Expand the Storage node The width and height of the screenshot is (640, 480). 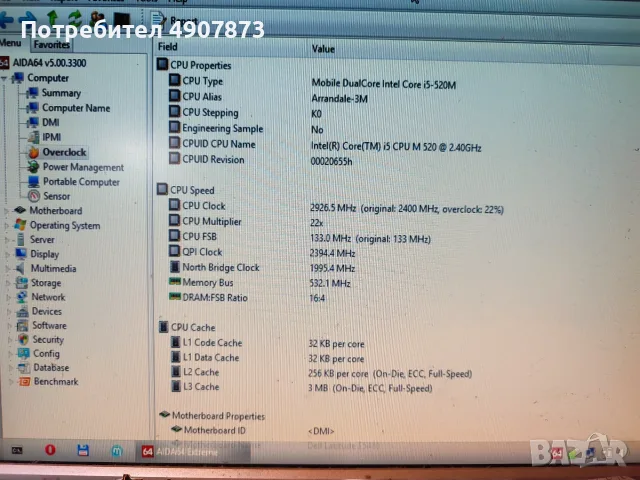[8, 283]
